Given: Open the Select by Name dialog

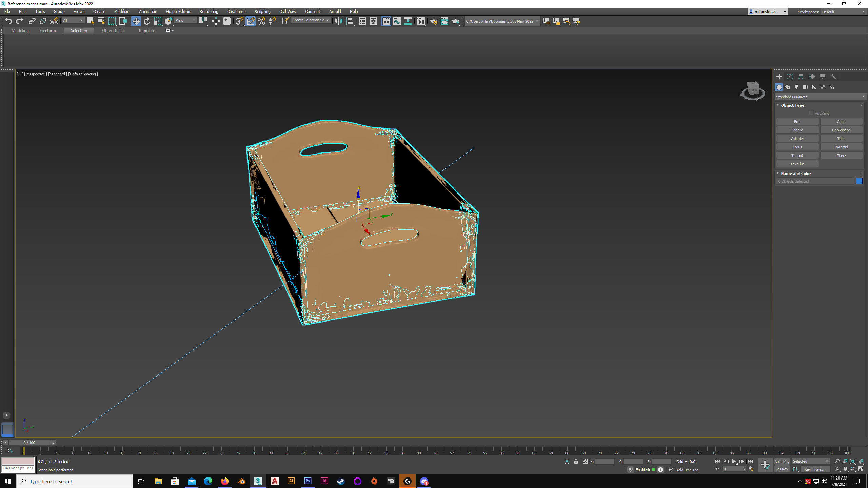Looking at the screenshot, I should coord(101,21).
